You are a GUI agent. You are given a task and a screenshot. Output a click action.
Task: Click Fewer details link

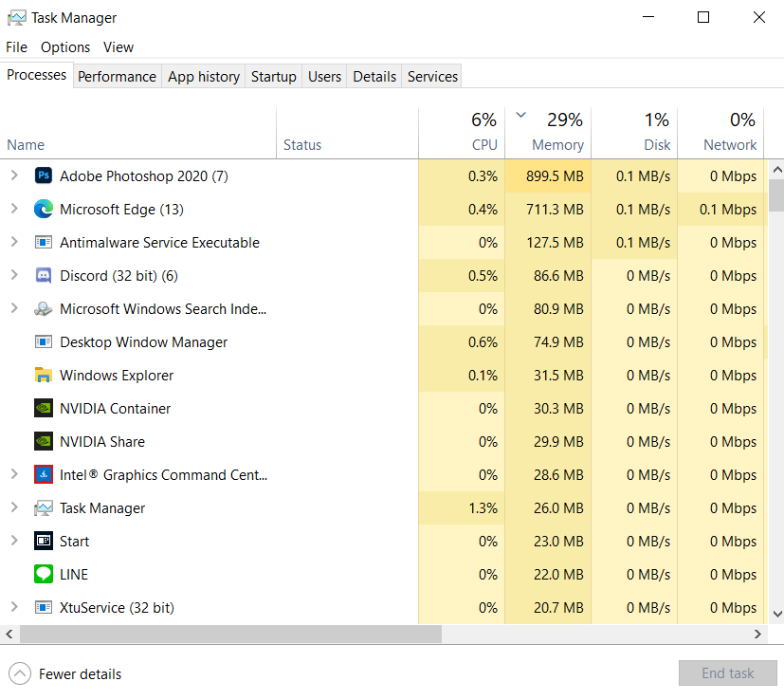click(x=80, y=674)
